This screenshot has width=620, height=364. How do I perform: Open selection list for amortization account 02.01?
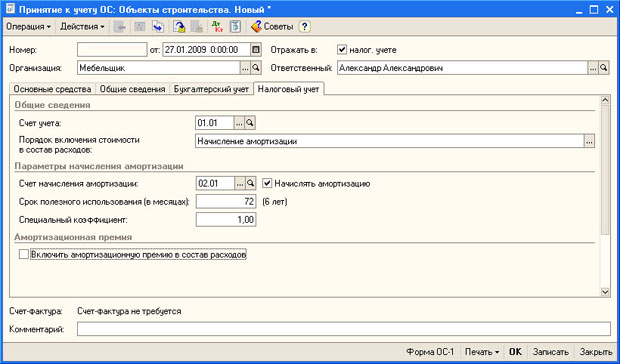point(240,183)
